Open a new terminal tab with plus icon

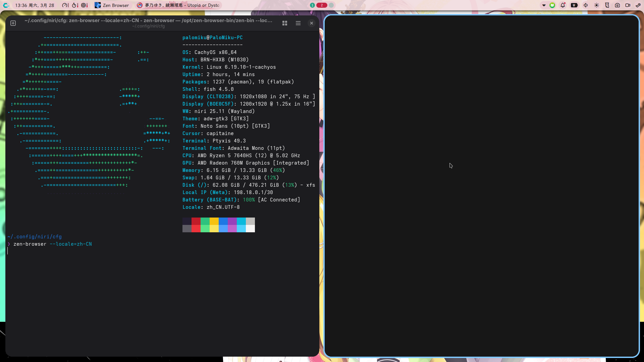[13, 23]
